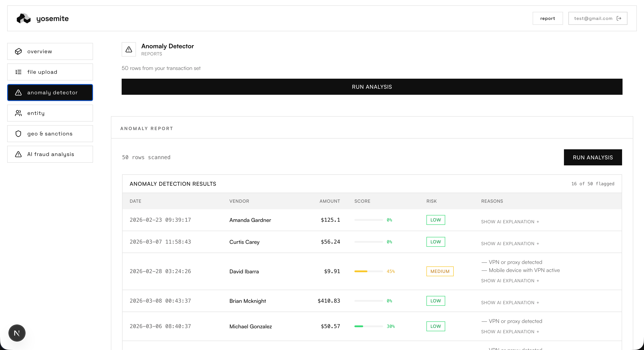Viewport: 644px width, 350px height.
Task: Open the Next.js dev tools N badge
Action: tap(17, 333)
